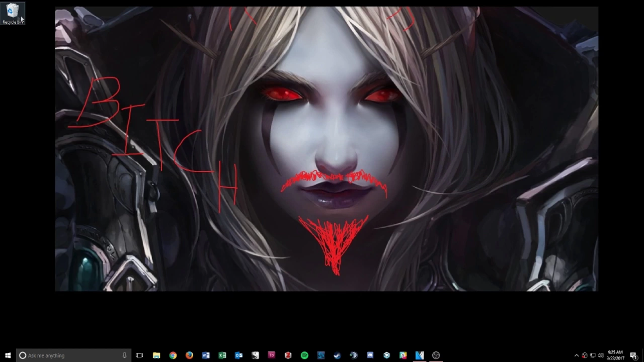Open Spotify from taskbar
Image resolution: width=644 pixels, height=362 pixels.
click(304, 355)
